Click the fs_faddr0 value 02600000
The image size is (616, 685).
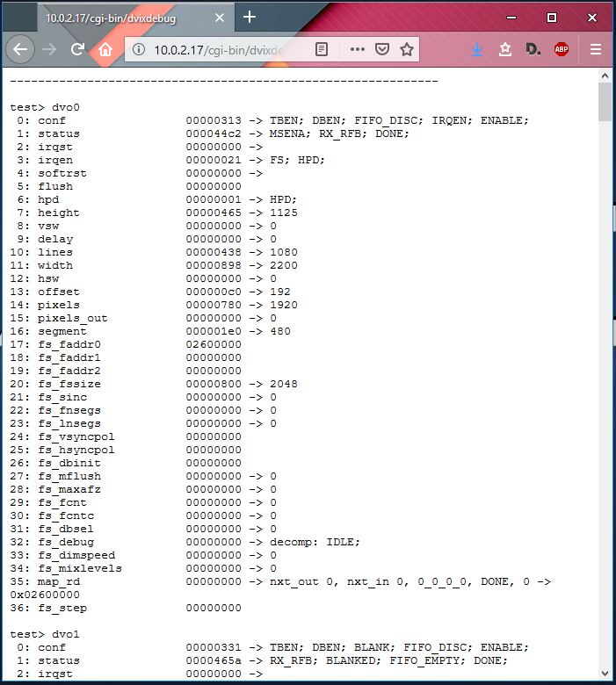(214, 344)
